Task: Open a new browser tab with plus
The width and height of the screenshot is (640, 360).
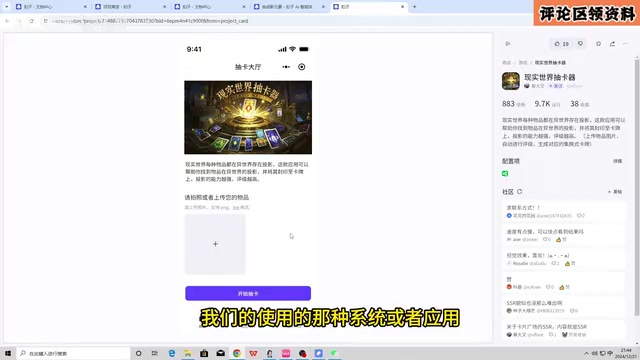Action: (414, 7)
